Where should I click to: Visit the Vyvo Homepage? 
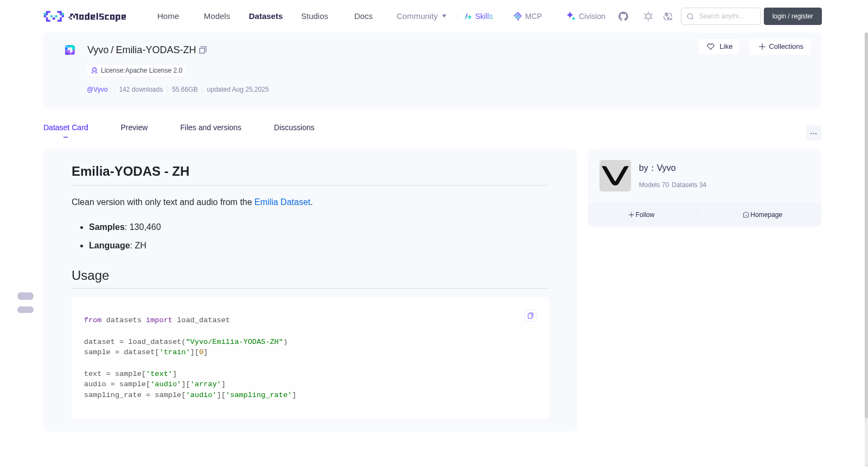coord(763,215)
